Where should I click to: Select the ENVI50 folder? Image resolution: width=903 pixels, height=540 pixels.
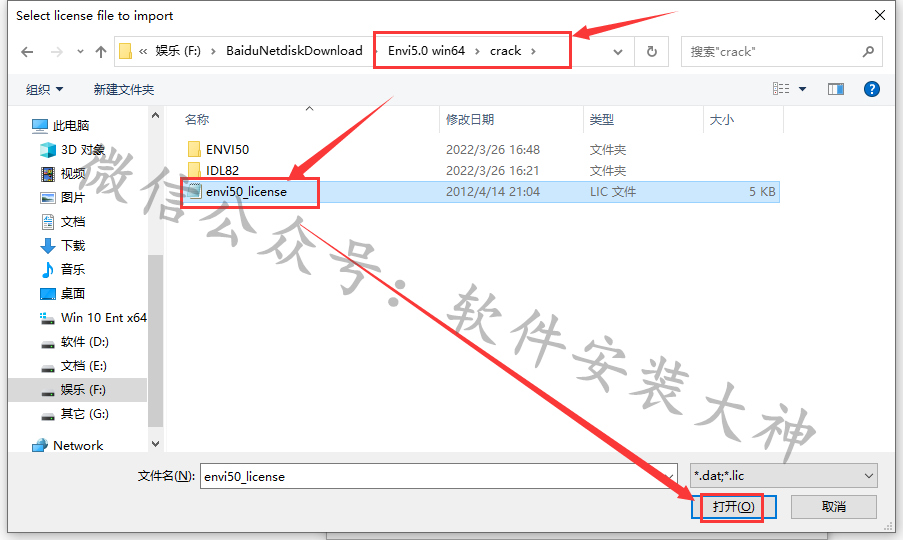pyautogui.click(x=227, y=150)
